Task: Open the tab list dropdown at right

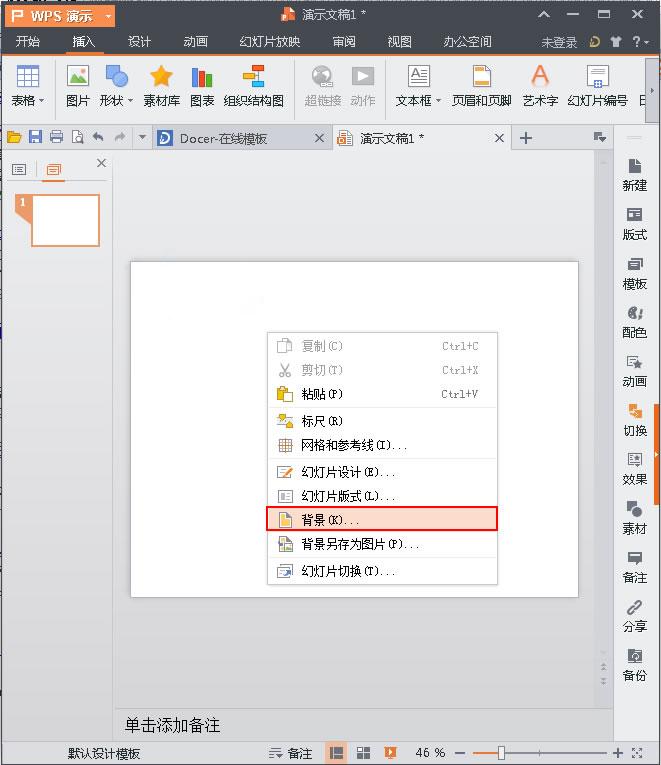Action: (x=600, y=137)
